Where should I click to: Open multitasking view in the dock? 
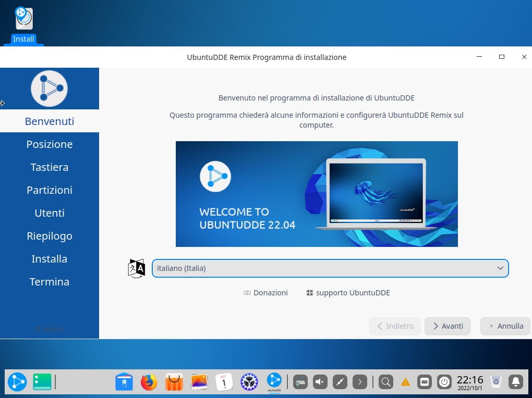coord(42,382)
